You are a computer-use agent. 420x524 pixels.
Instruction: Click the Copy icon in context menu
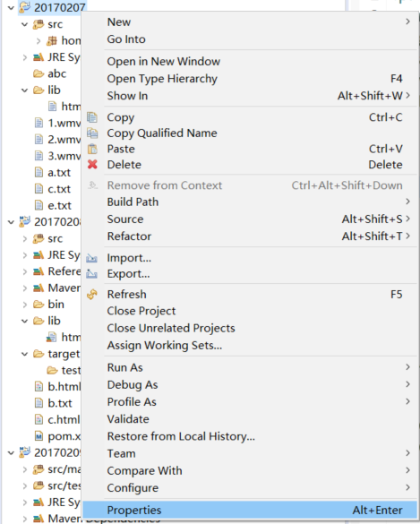click(92, 117)
